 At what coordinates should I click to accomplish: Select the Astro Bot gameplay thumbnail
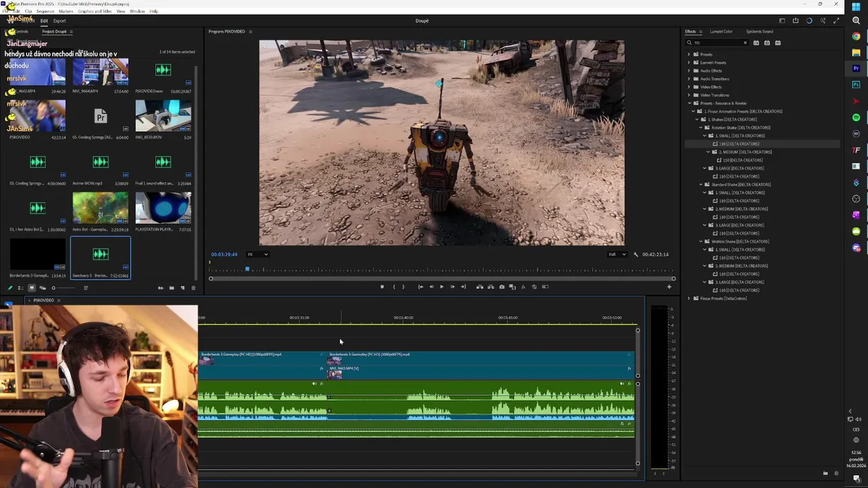click(100, 207)
